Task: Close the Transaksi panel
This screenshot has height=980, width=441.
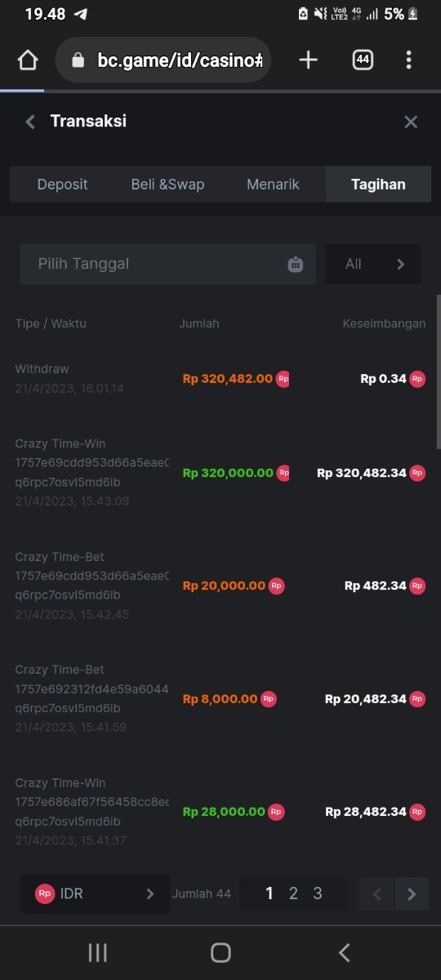Action: tap(411, 122)
